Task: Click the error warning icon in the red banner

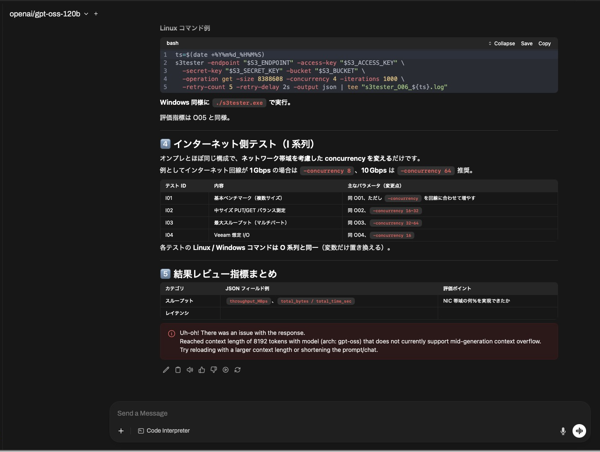Action: click(171, 333)
